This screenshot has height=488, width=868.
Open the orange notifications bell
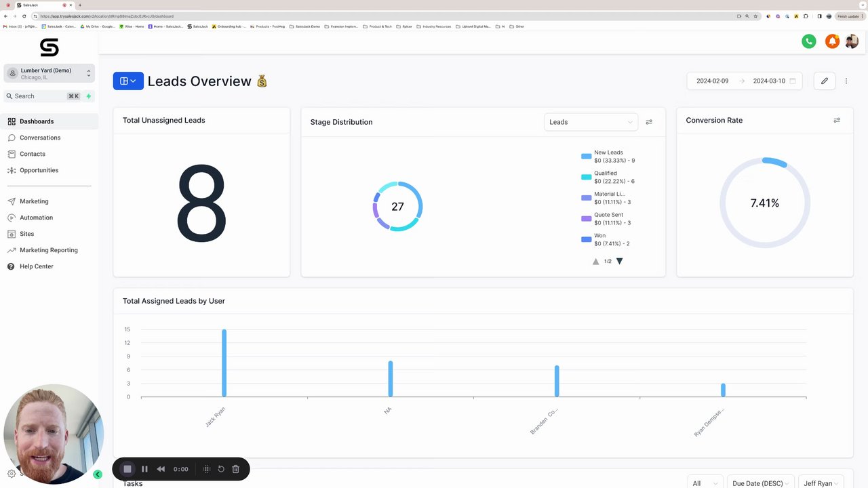(x=832, y=41)
